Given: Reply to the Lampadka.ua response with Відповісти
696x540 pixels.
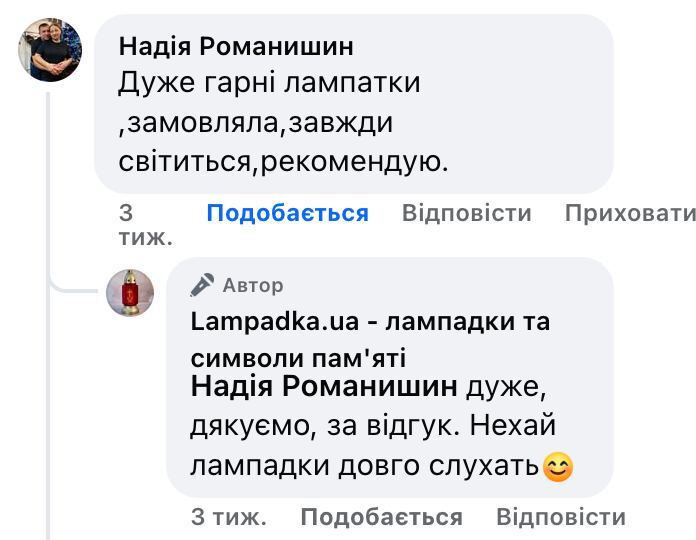Looking at the screenshot, I should click(x=560, y=517).
